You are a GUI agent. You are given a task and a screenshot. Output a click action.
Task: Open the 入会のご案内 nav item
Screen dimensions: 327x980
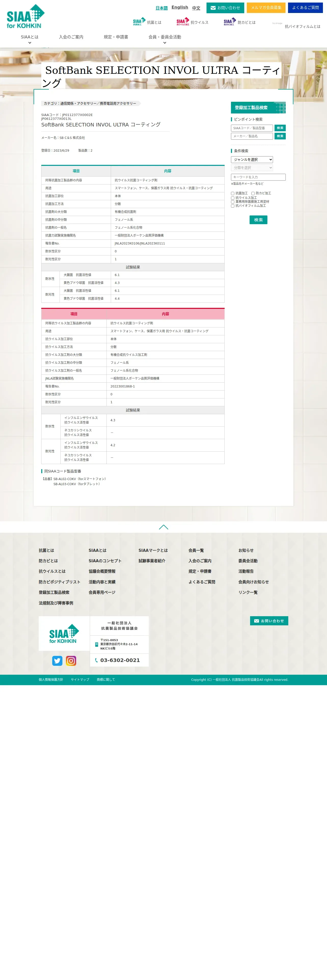coord(71,37)
